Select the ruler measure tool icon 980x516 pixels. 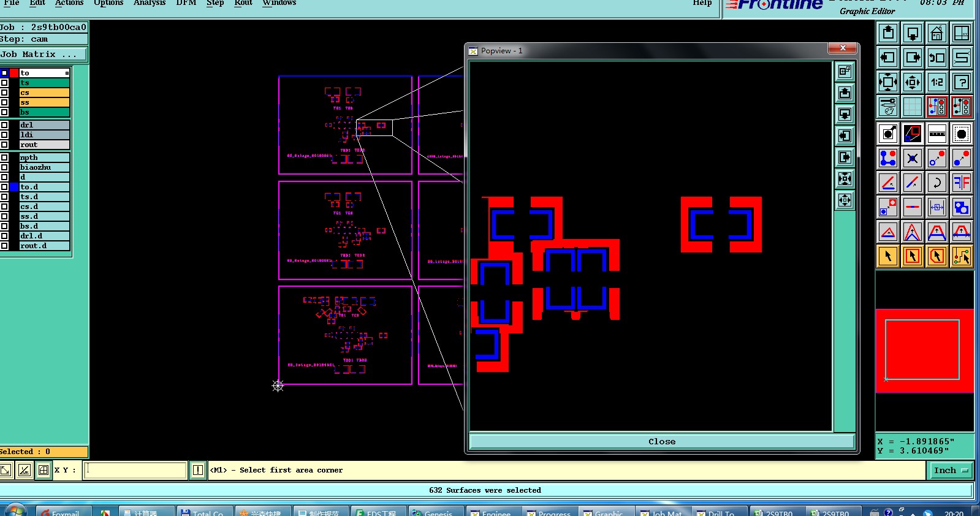point(937,134)
